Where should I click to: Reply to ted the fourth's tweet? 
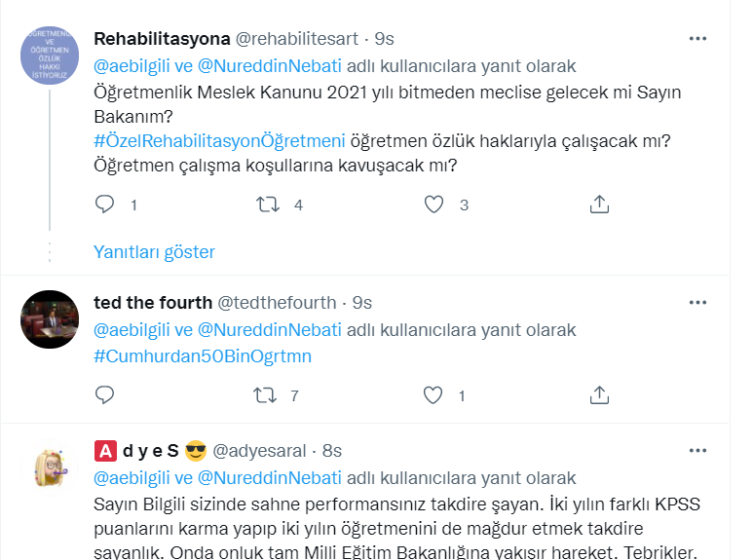(x=105, y=395)
